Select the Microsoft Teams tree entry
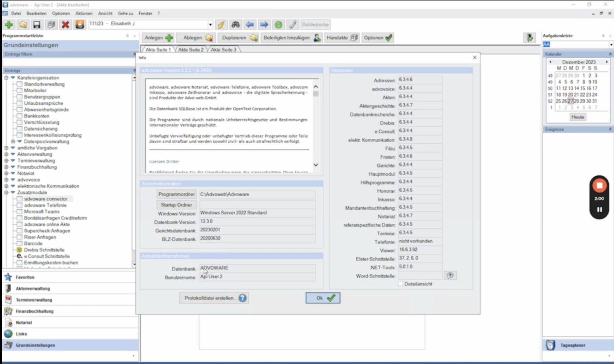The width and height of the screenshot is (614, 364). coord(42,212)
